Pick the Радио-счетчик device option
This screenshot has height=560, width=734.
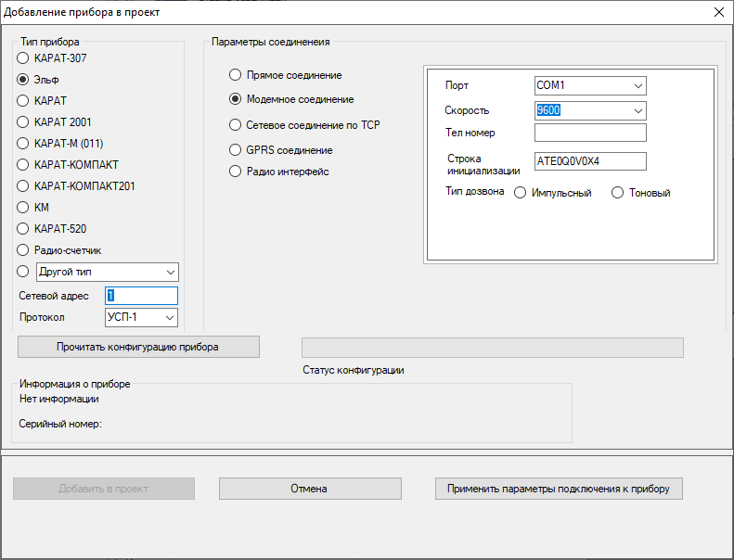(23, 249)
